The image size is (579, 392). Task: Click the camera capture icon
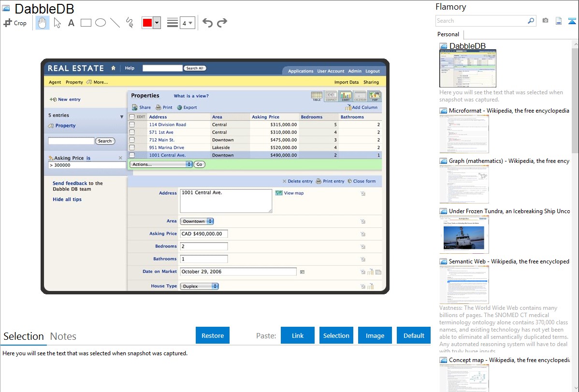pos(545,21)
